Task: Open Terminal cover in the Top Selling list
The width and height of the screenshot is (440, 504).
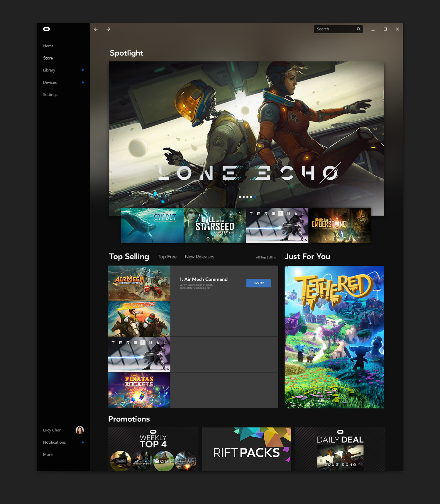Action: click(139, 355)
